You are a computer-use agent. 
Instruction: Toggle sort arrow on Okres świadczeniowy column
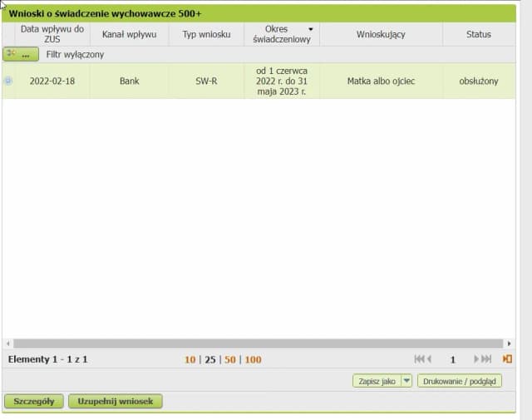pos(311,29)
